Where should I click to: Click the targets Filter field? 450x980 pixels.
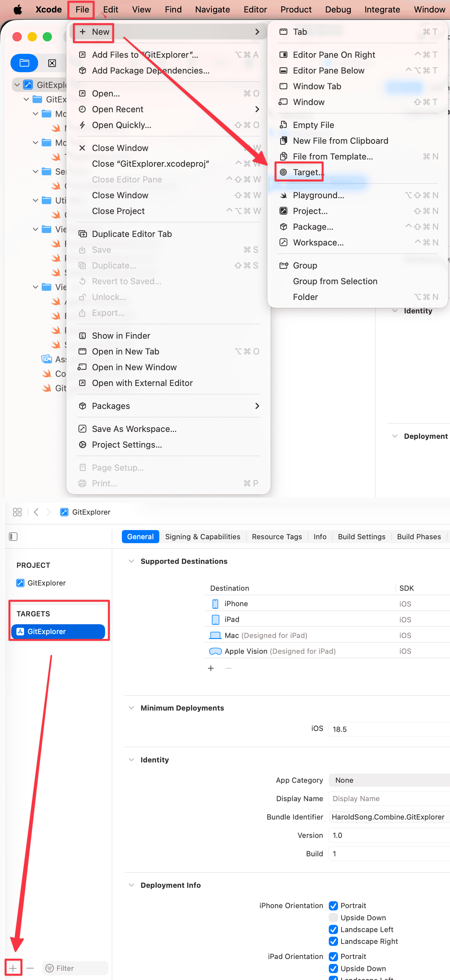(x=75, y=968)
